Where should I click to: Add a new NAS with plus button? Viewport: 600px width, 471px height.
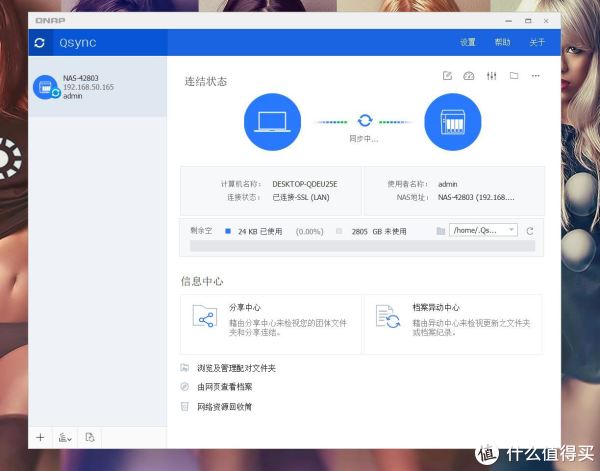[40, 437]
